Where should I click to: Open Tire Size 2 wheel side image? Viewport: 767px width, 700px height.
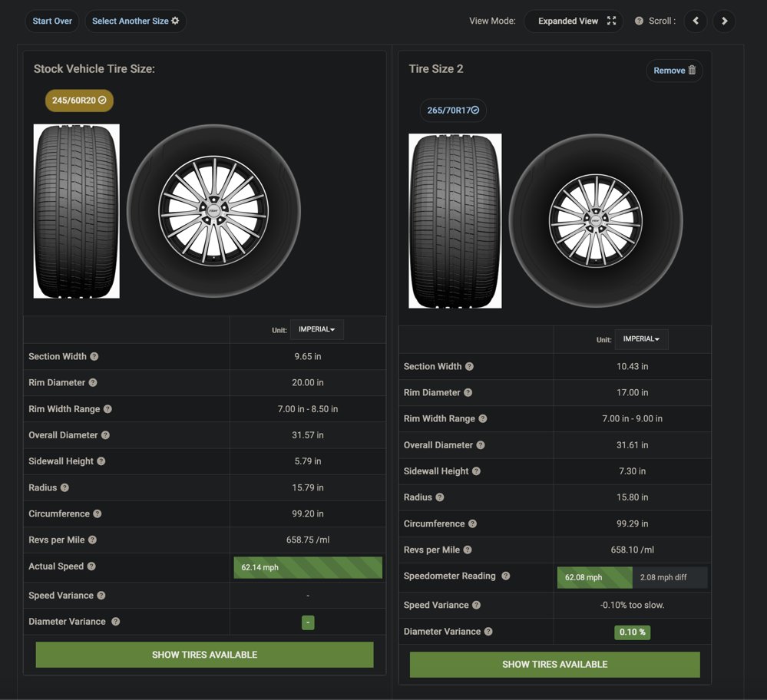click(596, 220)
